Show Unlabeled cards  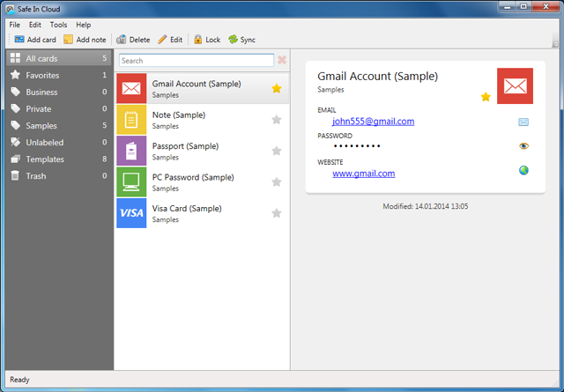(59, 143)
